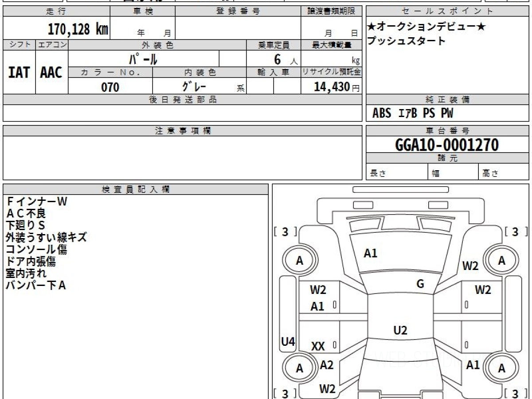Select the プッシュスタート sales point text

click(x=407, y=41)
